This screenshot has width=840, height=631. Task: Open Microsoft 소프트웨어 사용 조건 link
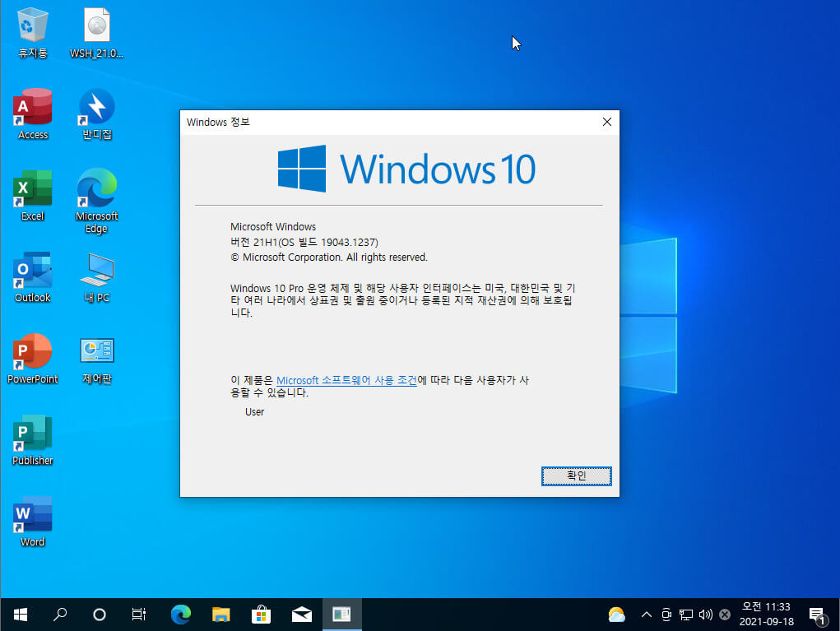pos(346,380)
